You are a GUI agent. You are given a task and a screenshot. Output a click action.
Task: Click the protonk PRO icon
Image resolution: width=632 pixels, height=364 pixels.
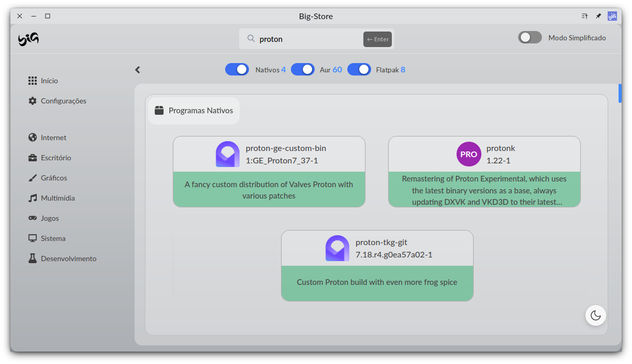468,154
